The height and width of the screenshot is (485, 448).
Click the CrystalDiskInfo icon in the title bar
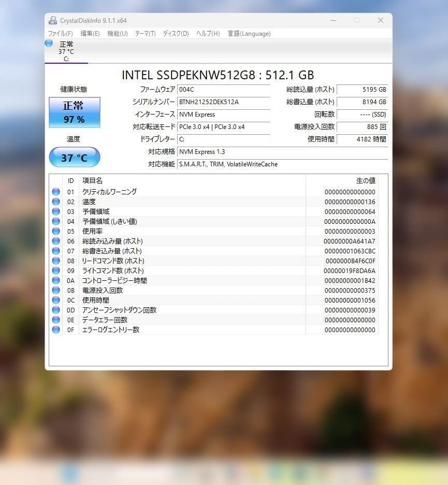(x=52, y=20)
